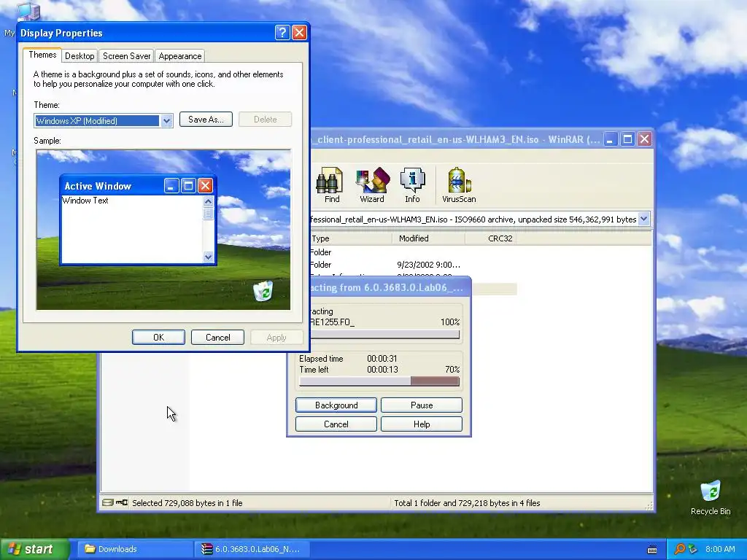
Task: Click the 'Window Text' sample text
Action: [x=85, y=201]
